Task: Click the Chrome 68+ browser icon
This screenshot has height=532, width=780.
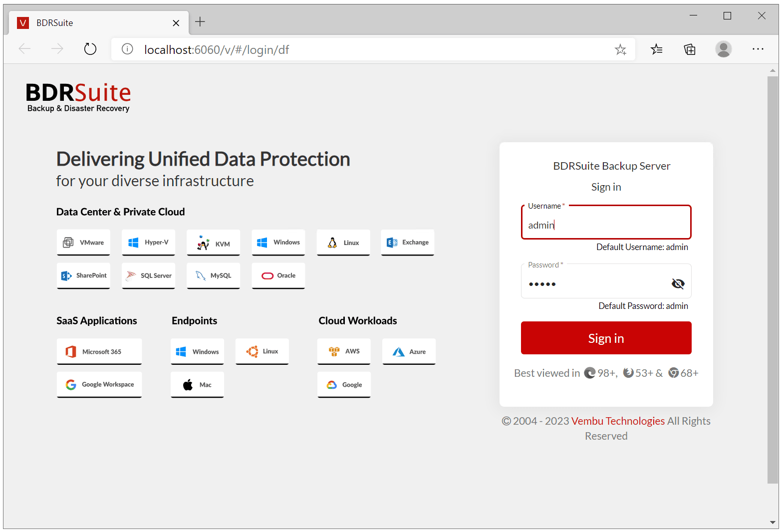Action: click(674, 373)
